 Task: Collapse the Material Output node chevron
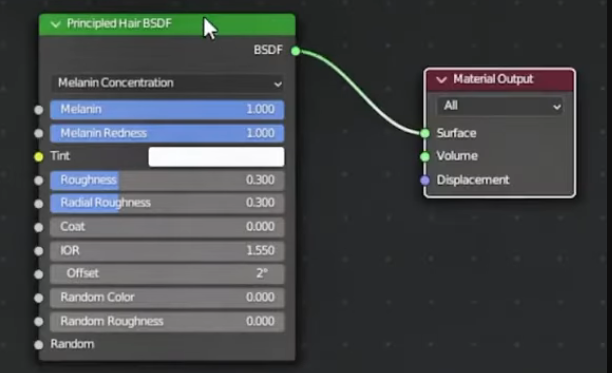pos(441,80)
